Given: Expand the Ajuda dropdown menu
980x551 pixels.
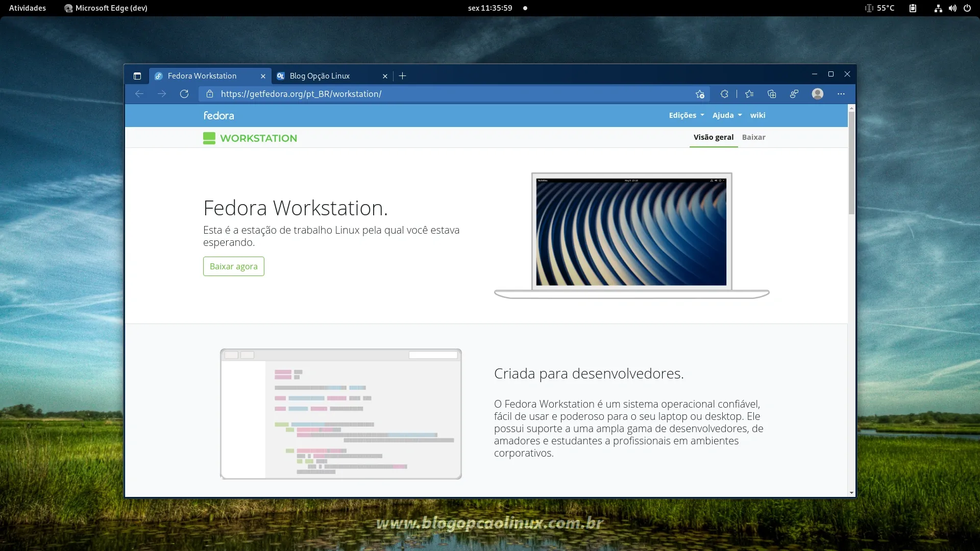Looking at the screenshot, I should pos(726,115).
